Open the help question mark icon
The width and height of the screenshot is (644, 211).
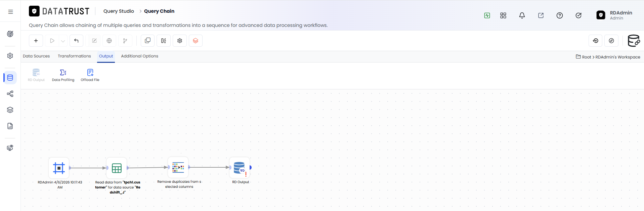(560, 15)
